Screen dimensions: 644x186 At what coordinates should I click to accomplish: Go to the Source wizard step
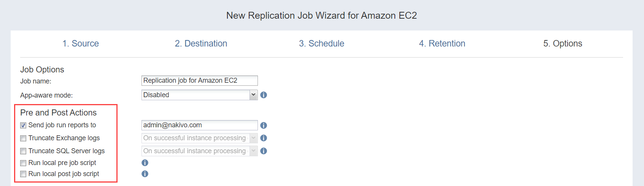[81, 43]
